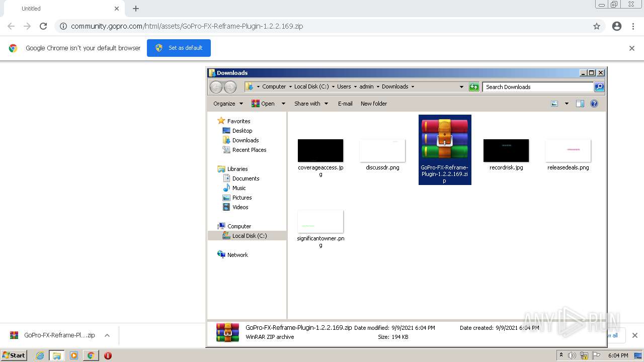
Task: Open Chrome profile avatar menu
Action: pyautogui.click(x=617, y=26)
